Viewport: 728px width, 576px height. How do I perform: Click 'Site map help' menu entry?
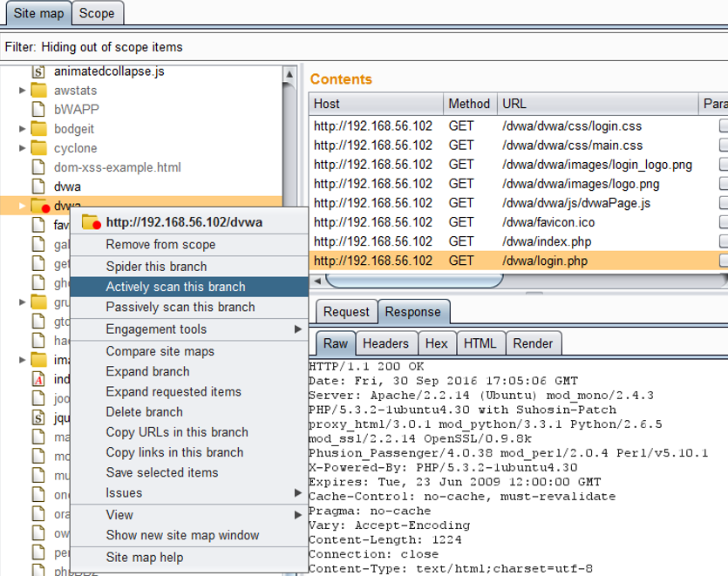coord(189,558)
